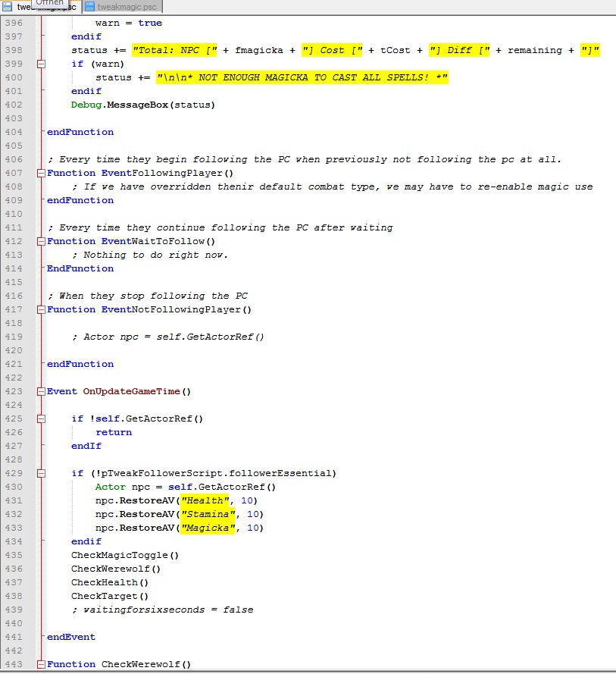Collapse the CheckWerewolf function at line 443
The height and width of the screenshot is (674, 616).
coord(41,664)
